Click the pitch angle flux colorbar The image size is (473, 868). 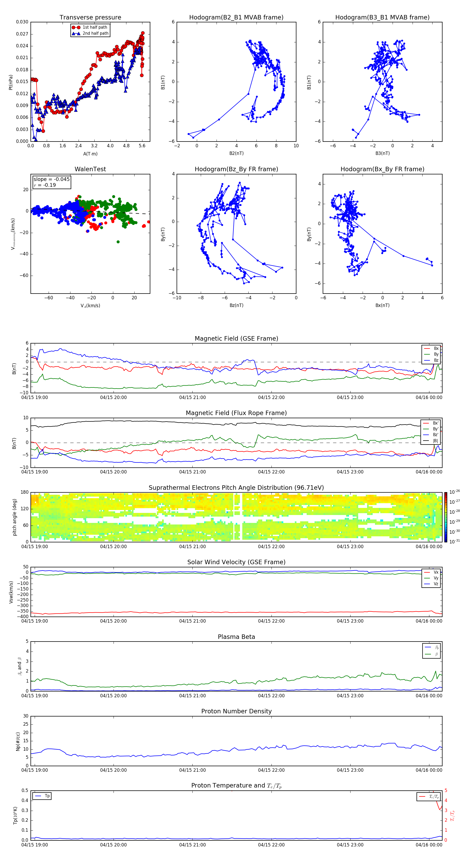[x=446, y=517]
